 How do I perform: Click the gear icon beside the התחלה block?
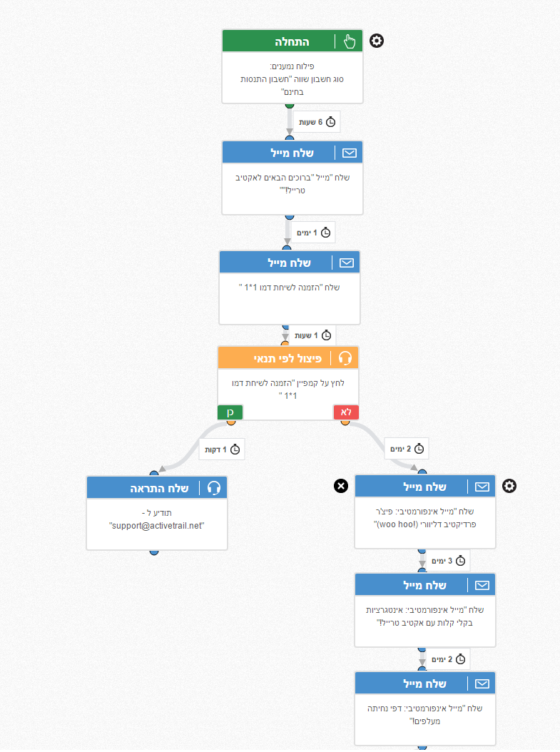377,41
